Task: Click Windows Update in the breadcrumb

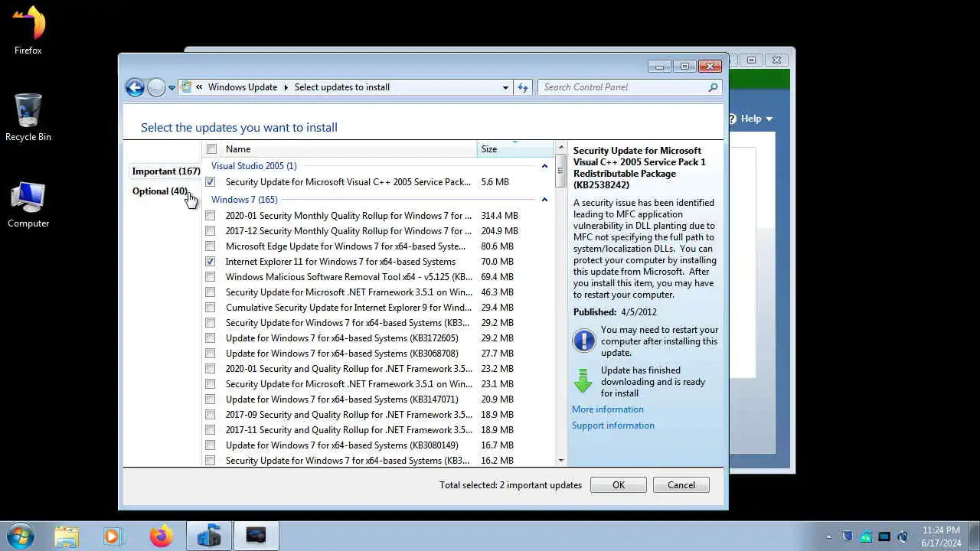Action: click(243, 87)
